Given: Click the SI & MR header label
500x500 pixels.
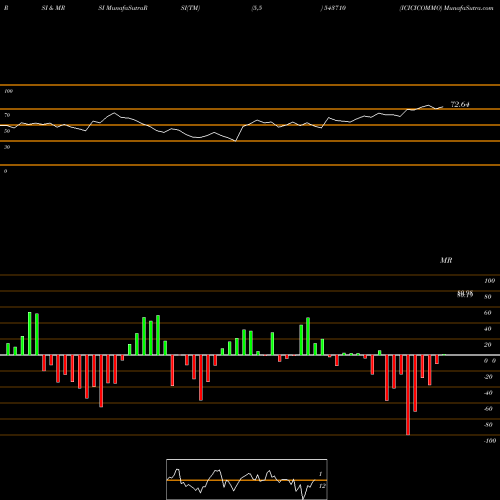Looking at the screenshot, I should point(53,8).
